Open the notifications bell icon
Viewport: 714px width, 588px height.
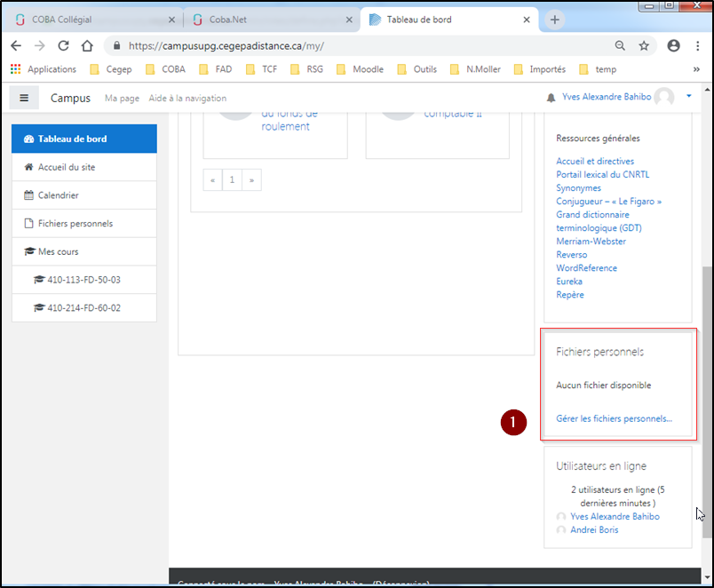551,98
